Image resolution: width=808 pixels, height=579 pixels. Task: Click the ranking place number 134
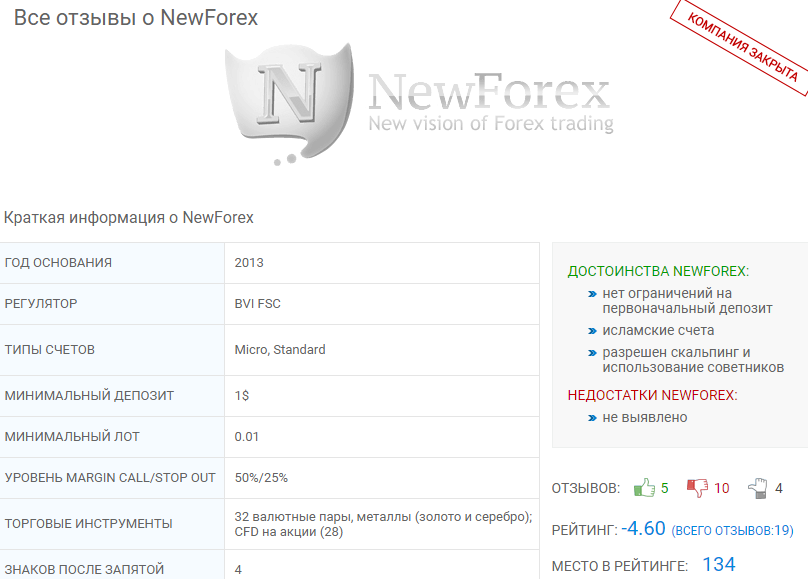(x=719, y=564)
